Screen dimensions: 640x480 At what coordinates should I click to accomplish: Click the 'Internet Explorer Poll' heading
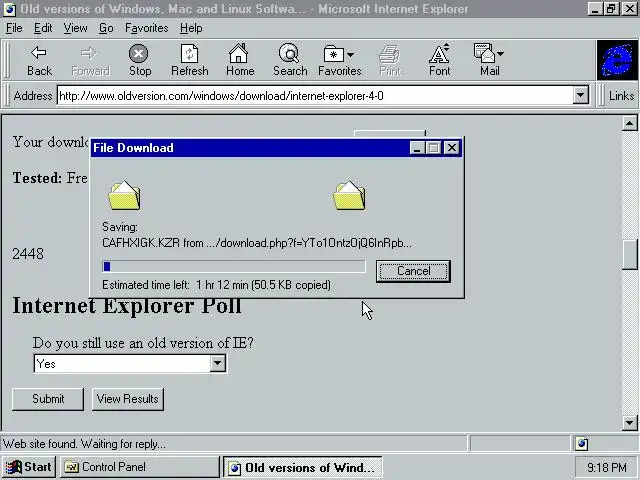[x=127, y=307]
